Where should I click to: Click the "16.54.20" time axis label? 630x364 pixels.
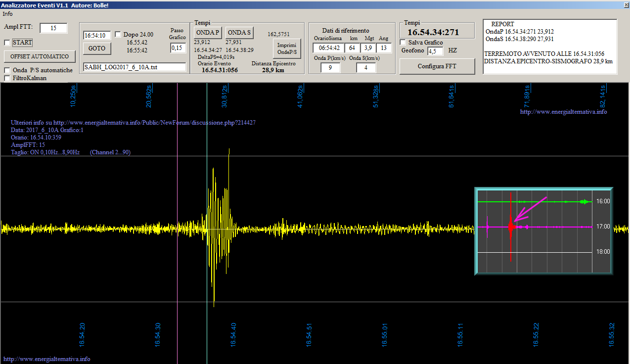(x=82, y=334)
